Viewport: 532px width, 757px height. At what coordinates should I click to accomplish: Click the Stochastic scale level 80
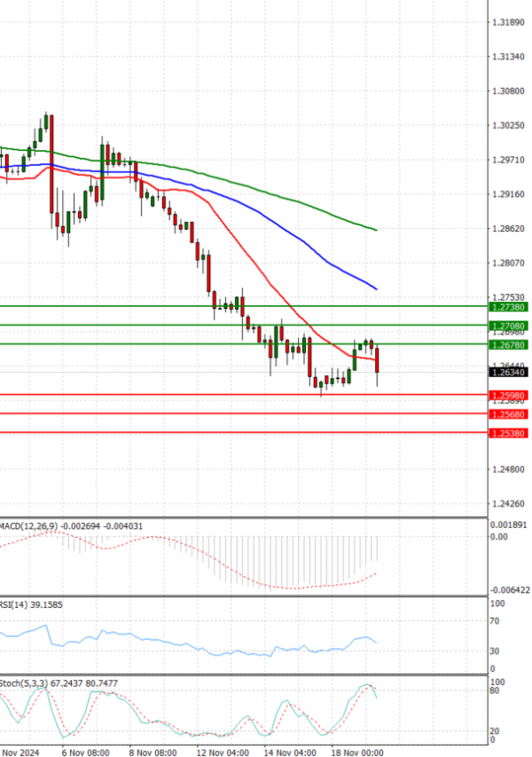(x=495, y=690)
